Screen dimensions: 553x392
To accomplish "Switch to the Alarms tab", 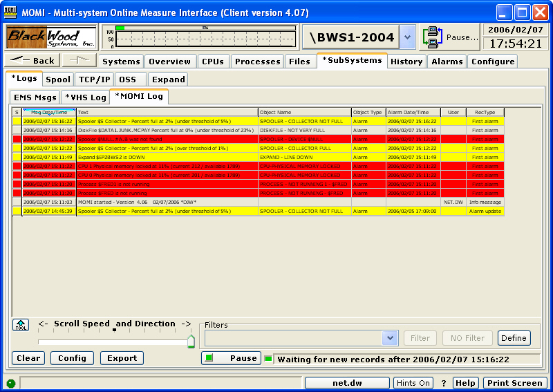I will (447, 62).
